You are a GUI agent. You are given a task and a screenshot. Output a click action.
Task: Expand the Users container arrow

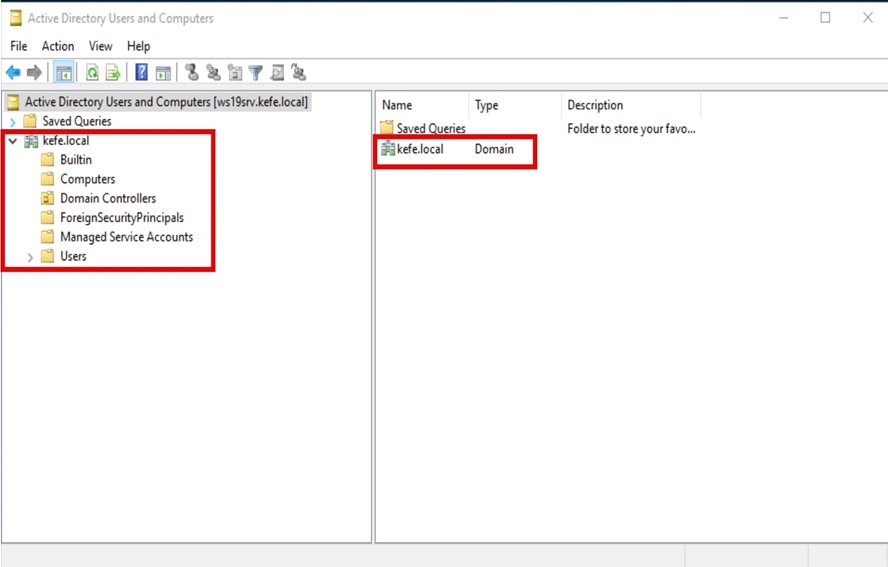click(x=30, y=257)
